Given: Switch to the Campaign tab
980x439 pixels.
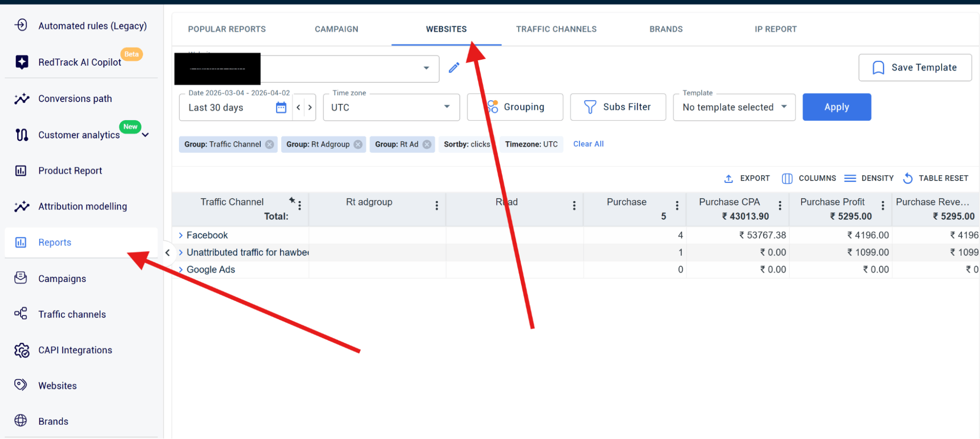Looking at the screenshot, I should (336, 29).
